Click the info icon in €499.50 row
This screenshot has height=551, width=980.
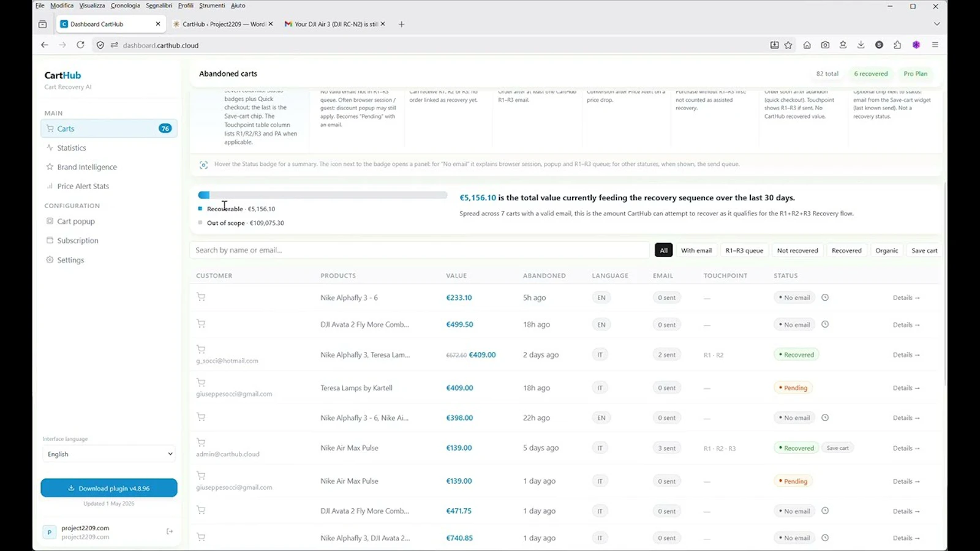tap(825, 324)
